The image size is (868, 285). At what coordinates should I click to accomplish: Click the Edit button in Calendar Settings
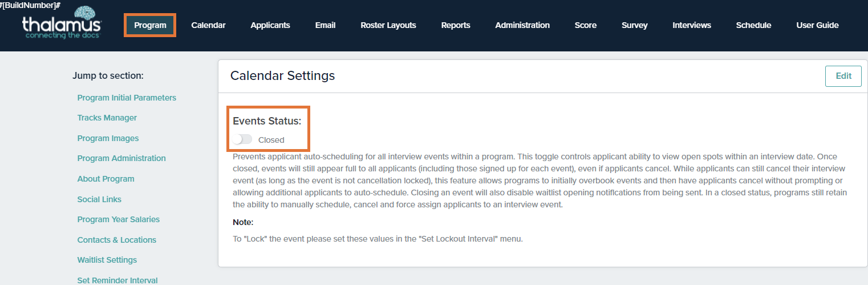(x=843, y=76)
